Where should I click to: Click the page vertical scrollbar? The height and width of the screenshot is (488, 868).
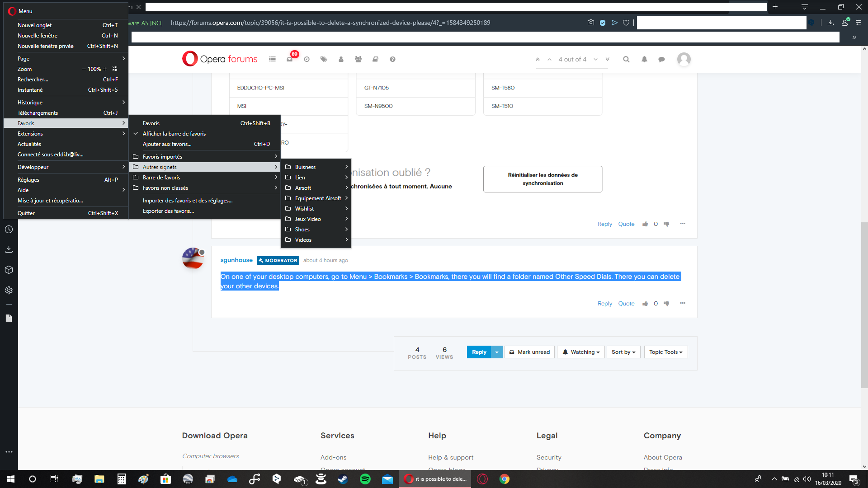coord(864,305)
